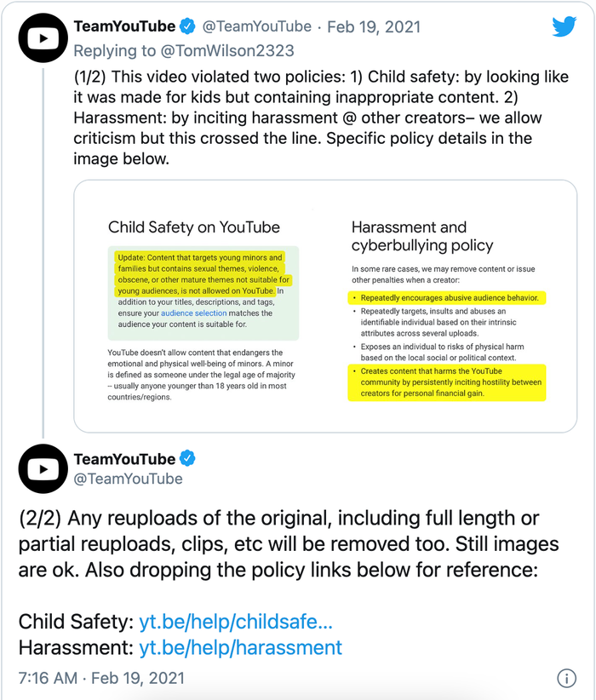Open the yt.be/help/childsafe link

236,622
